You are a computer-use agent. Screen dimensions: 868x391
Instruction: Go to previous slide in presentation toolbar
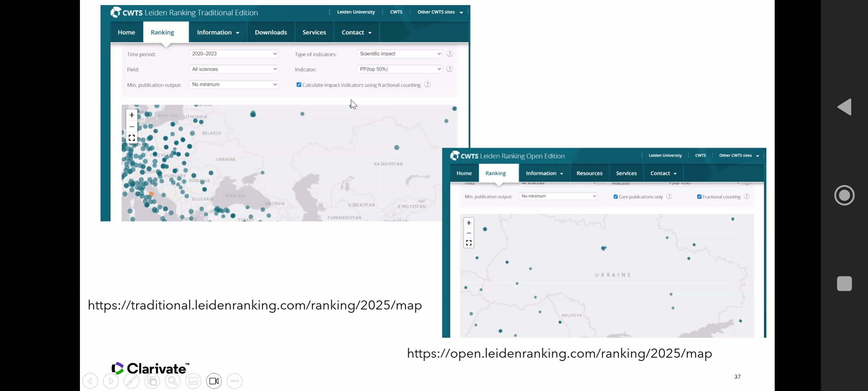pyautogui.click(x=90, y=381)
